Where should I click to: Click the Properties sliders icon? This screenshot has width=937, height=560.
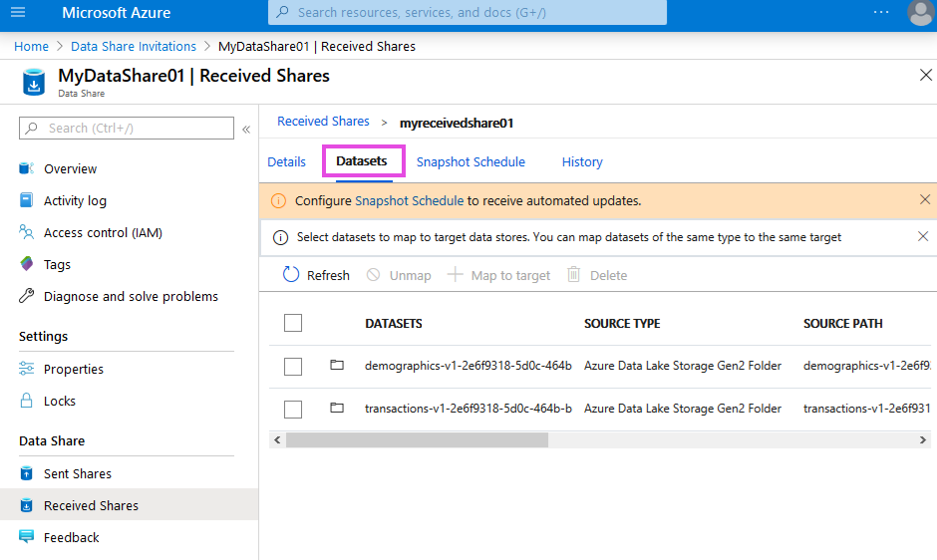pyautogui.click(x=26, y=369)
